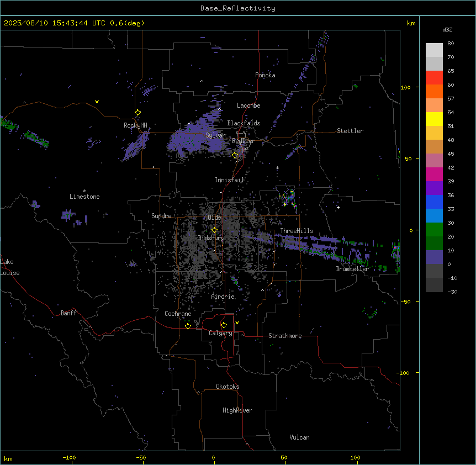The width and height of the screenshot is (476, 465).
Task: Click the asterisk marker above Limestone
Action: tap(84, 191)
